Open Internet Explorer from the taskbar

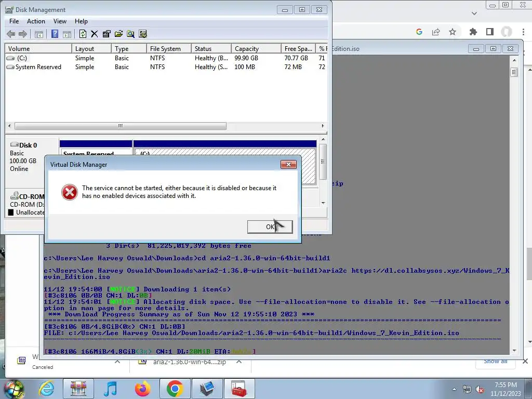pos(46,389)
